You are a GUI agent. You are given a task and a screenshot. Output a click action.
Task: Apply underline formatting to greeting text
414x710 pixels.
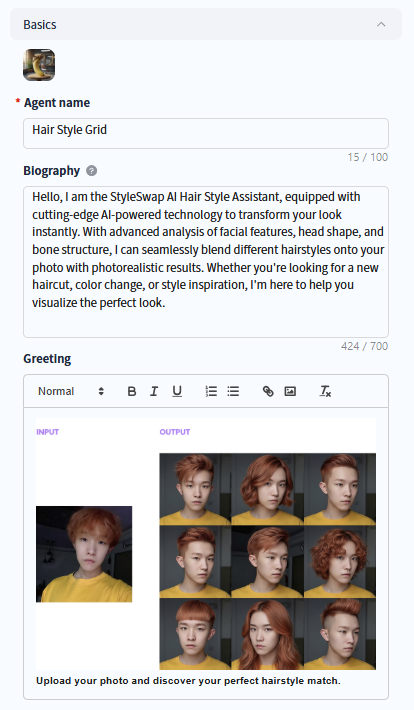pyautogui.click(x=177, y=391)
